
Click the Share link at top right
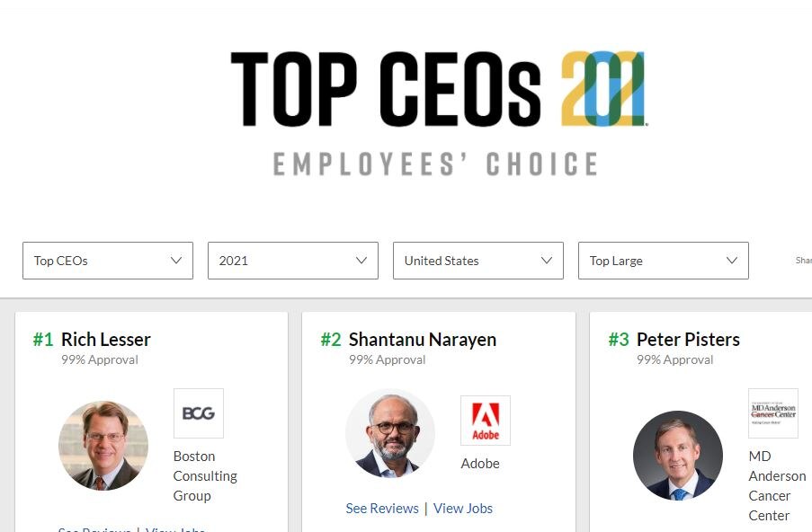[x=801, y=260]
